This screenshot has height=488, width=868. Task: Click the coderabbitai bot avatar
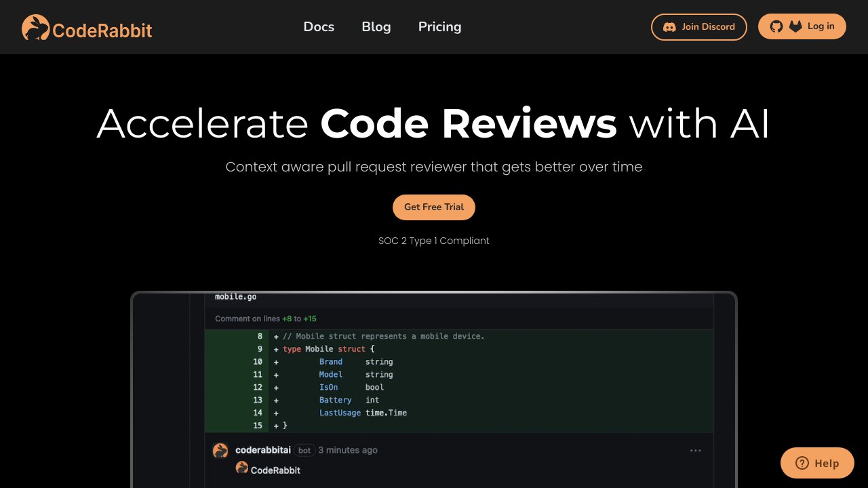click(x=220, y=450)
